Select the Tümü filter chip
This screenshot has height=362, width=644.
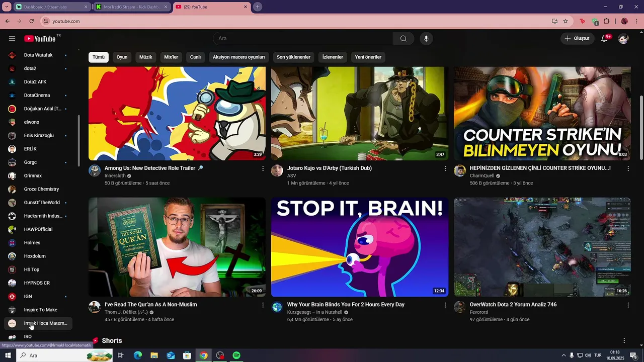(x=99, y=57)
